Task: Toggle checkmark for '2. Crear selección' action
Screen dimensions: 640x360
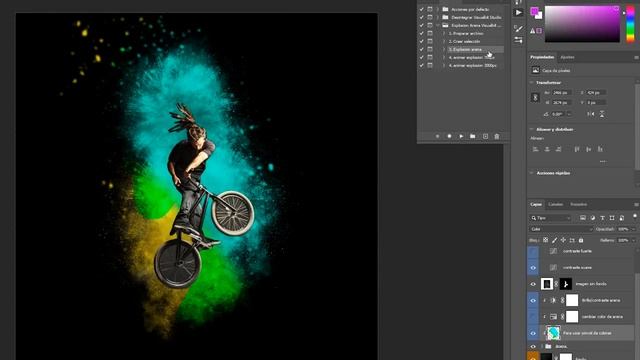Action: [x=422, y=41]
